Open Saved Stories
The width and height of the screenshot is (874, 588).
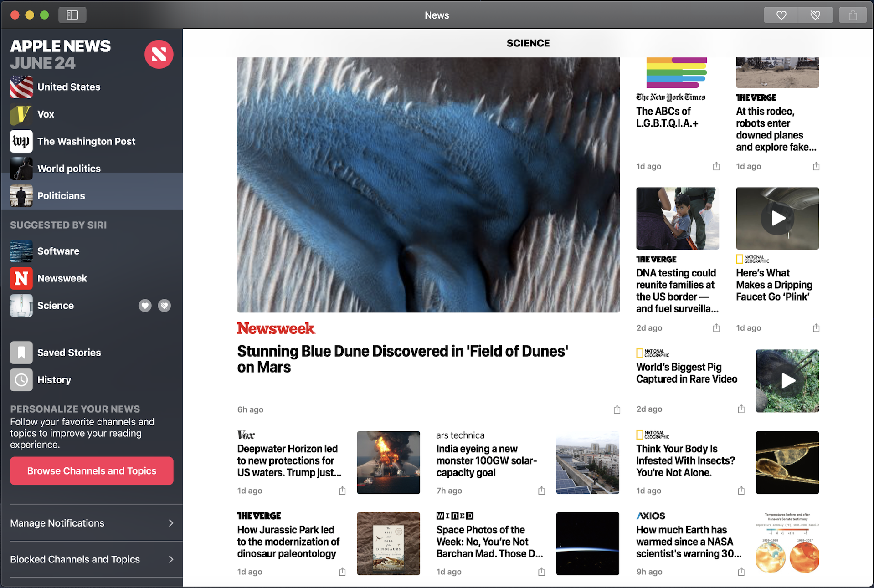coord(92,353)
